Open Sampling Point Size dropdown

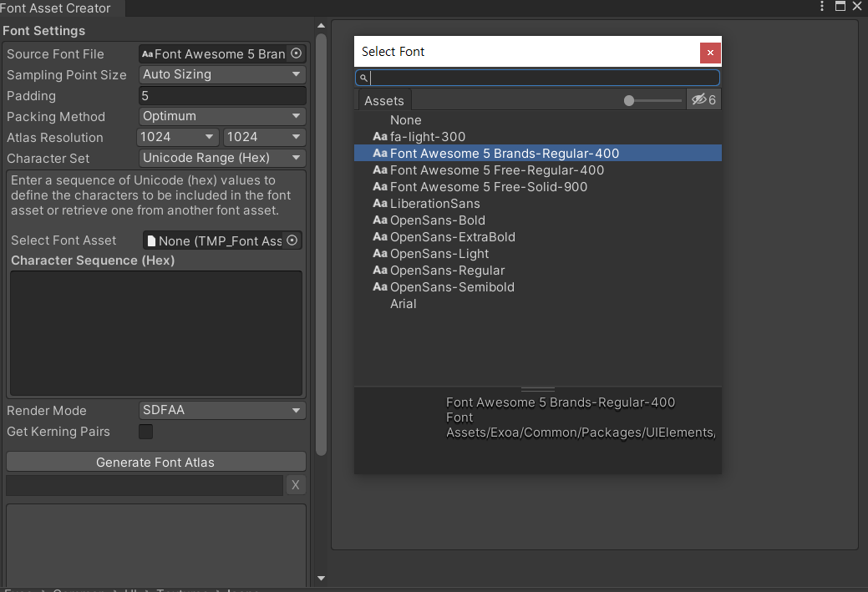click(x=222, y=74)
